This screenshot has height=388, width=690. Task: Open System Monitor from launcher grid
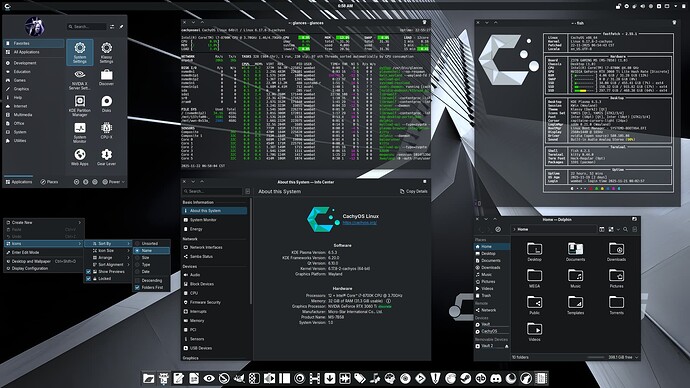(x=80, y=132)
